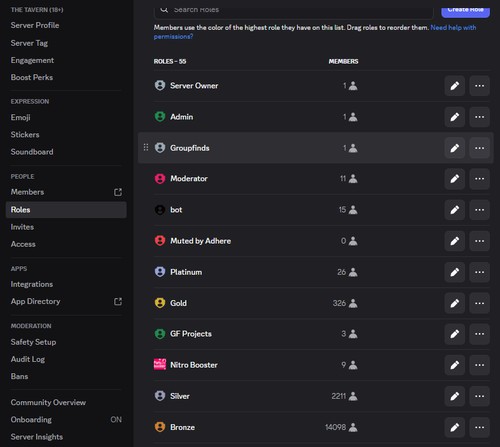
Task: Click the Silver role name
Action: coord(180,396)
